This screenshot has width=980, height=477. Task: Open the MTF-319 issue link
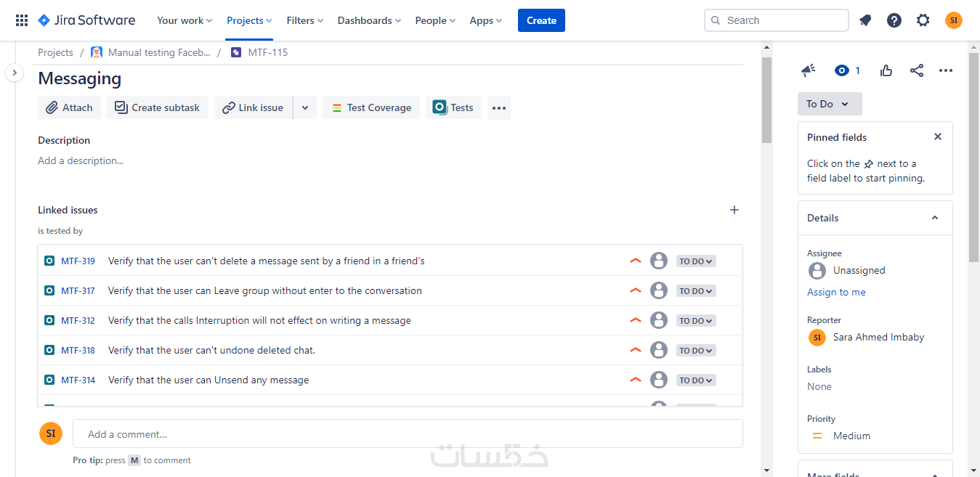coord(78,261)
